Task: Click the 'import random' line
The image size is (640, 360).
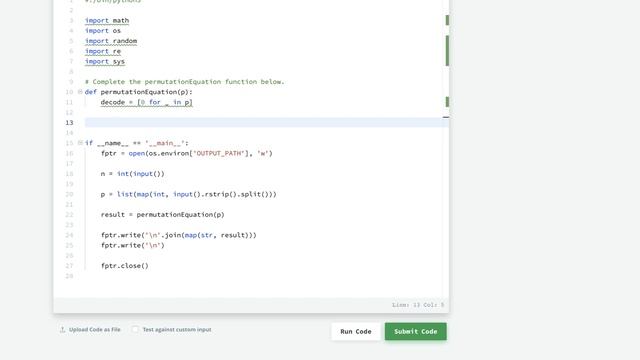Action: 111,41
